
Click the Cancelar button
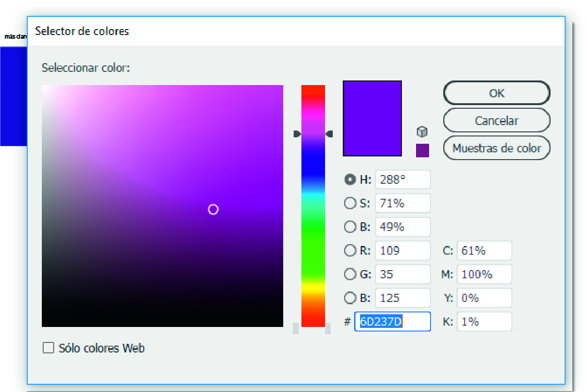[x=496, y=121]
